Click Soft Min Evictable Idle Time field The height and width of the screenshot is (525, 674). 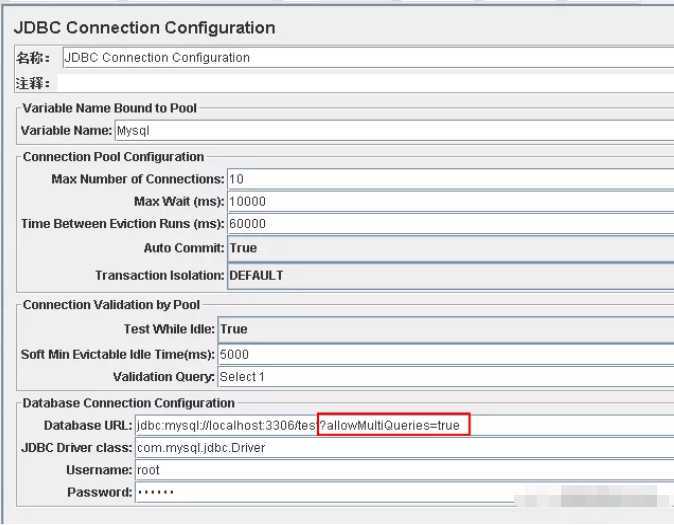(446, 354)
